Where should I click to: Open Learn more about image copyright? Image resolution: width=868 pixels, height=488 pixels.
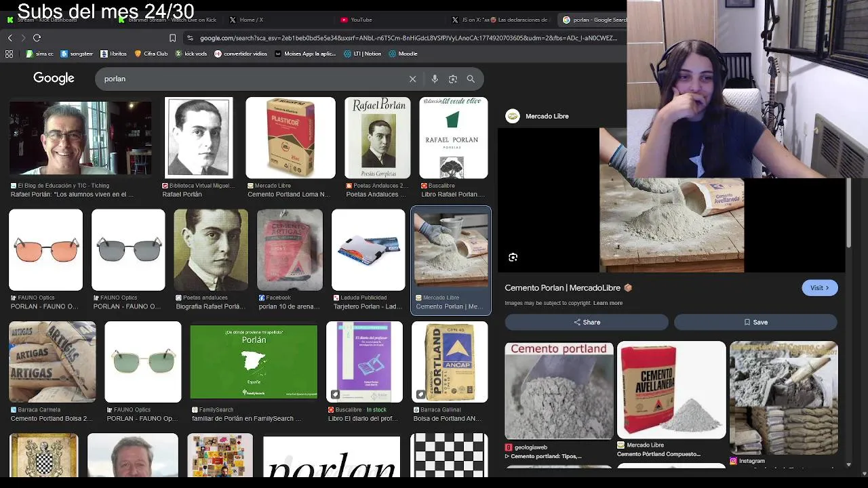(x=608, y=303)
